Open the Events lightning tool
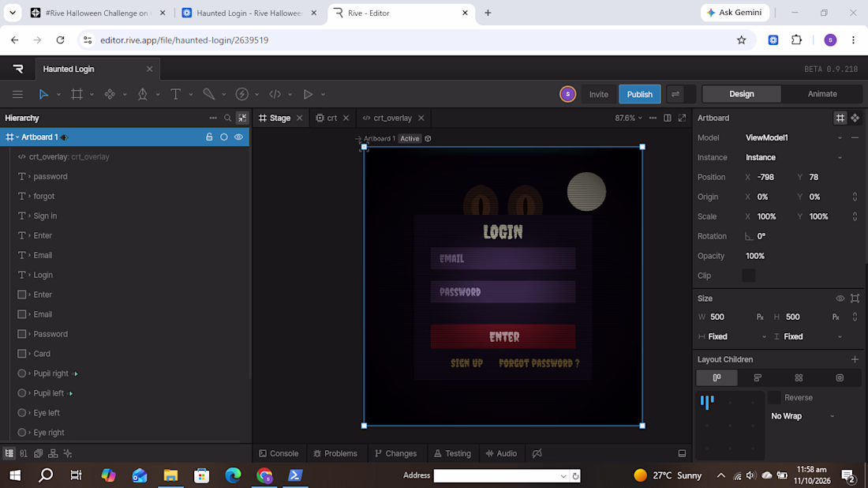This screenshot has height=488, width=868. point(242,94)
